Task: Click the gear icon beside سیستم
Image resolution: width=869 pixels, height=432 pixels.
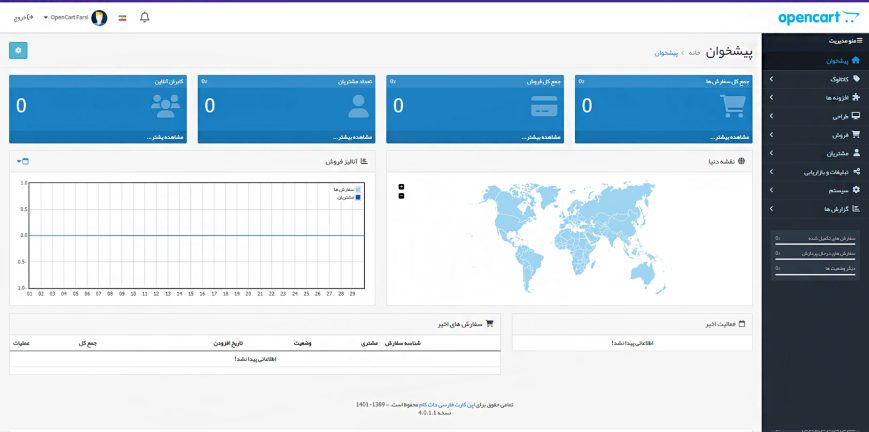Action: coord(856,190)
